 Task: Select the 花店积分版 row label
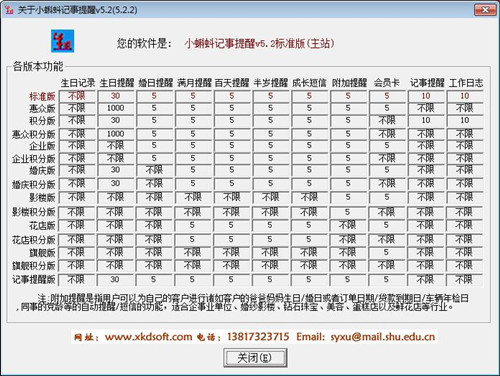click(34, 239)
